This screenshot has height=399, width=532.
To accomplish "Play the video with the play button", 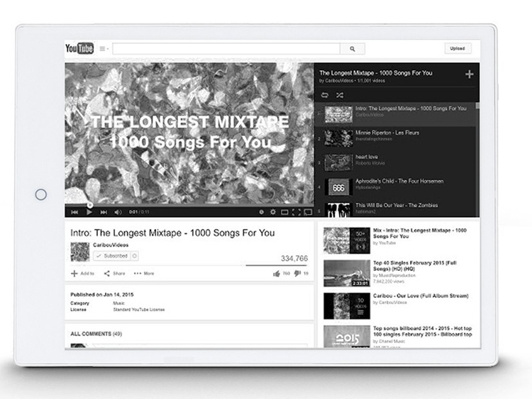I will (89, 212).
